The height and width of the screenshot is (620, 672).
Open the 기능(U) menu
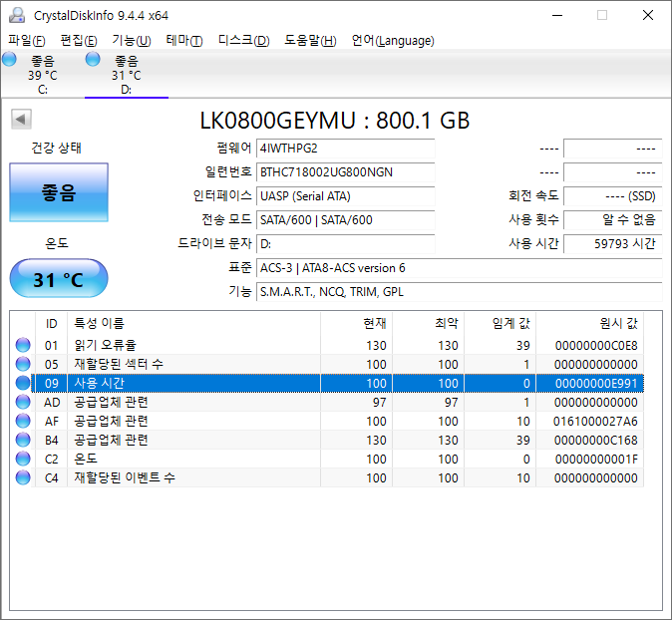coord(132,40)
